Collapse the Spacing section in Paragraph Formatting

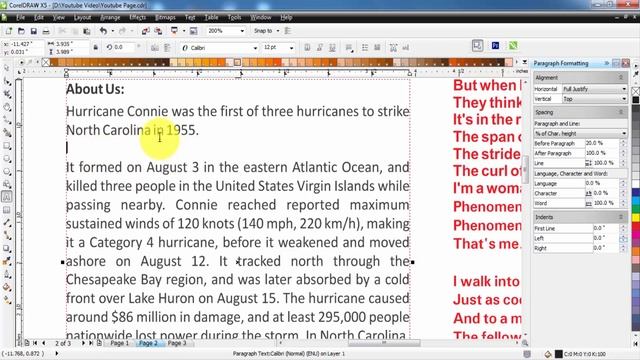tap(621, 112)
